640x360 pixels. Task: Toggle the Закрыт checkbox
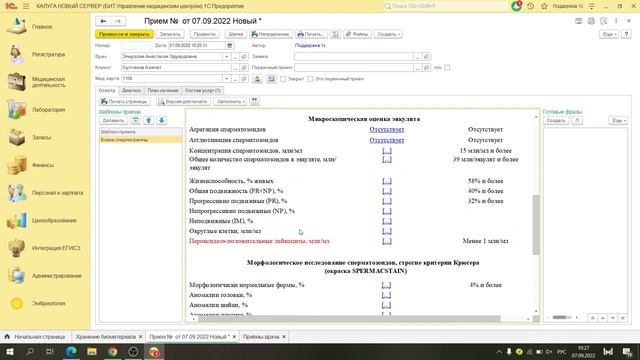click(283, 79)
